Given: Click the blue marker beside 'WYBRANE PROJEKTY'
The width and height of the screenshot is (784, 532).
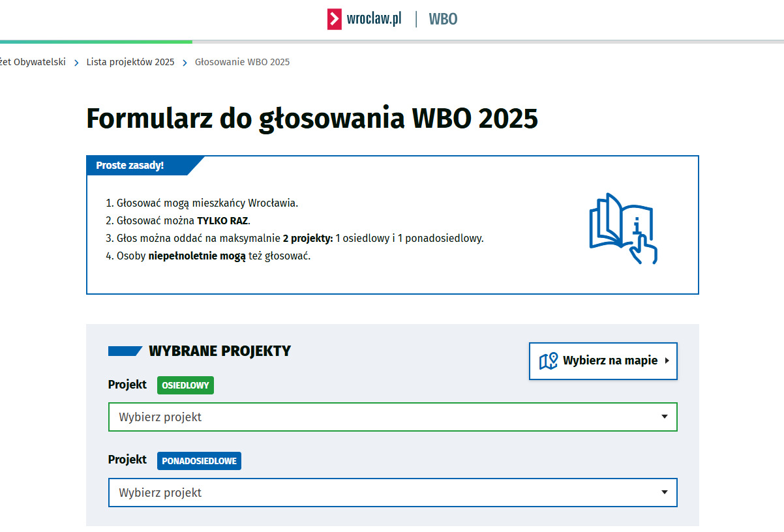Looking at the screenshot, I should 125,351.
